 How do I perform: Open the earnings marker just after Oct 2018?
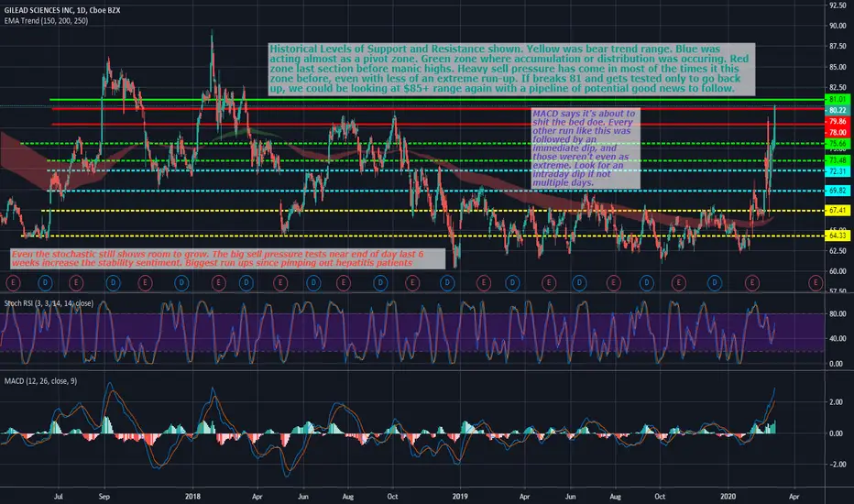click(x=412, y=283)
